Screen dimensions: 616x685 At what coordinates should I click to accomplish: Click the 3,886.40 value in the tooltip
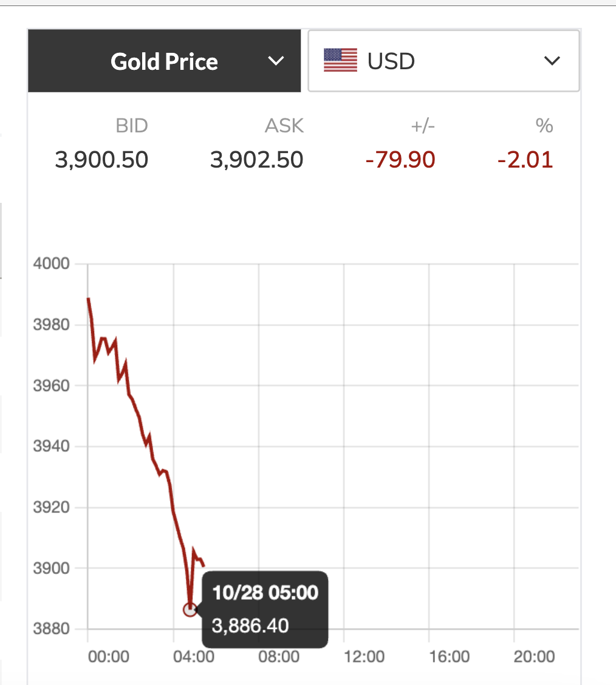pyautogui.click(x=250, y=625)
